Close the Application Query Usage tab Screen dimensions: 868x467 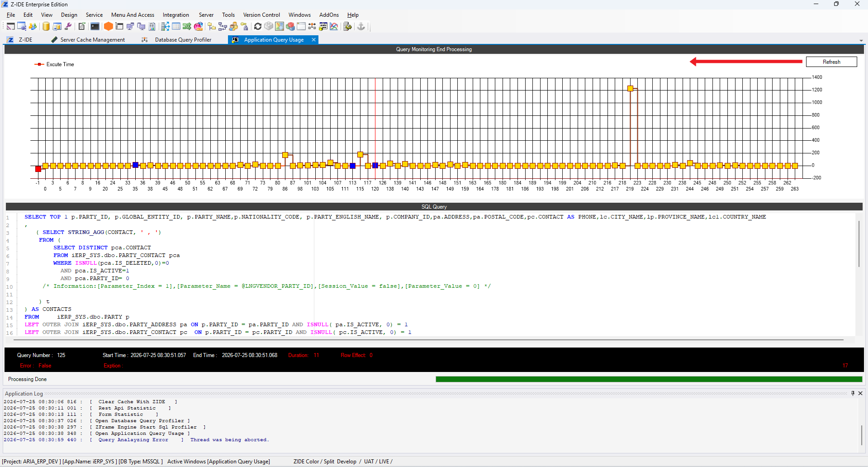click(313, 40)
